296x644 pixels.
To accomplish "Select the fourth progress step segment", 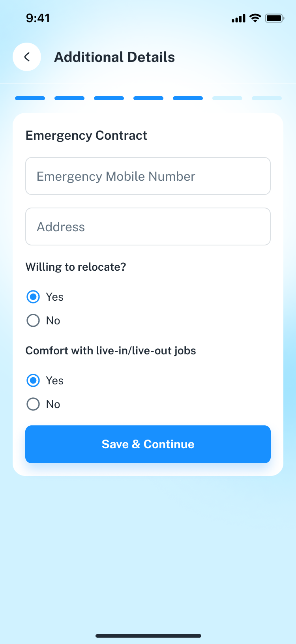I will 148,98.
